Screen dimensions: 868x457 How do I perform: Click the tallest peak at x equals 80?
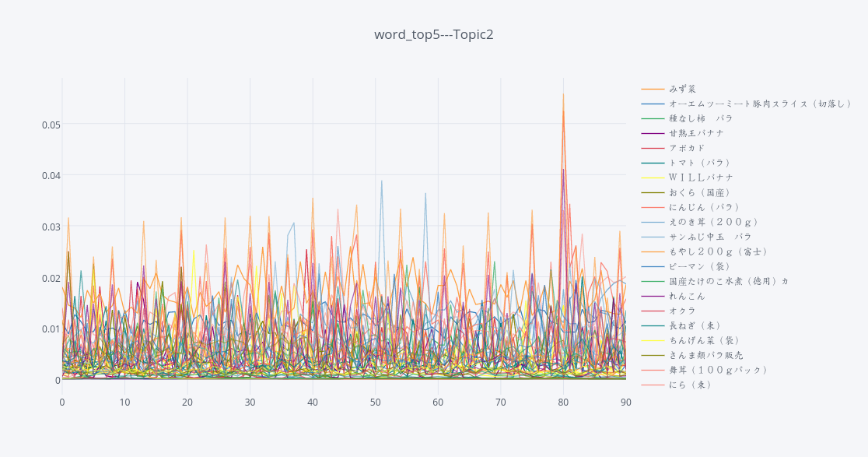click(x=563, y=94)
